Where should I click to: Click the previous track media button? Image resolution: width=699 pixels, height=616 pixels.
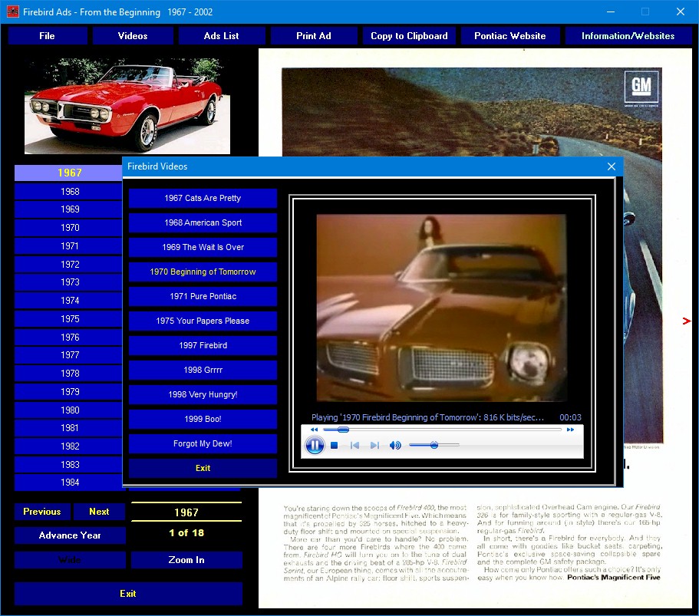pyautogui.click(x=354, y=445)
